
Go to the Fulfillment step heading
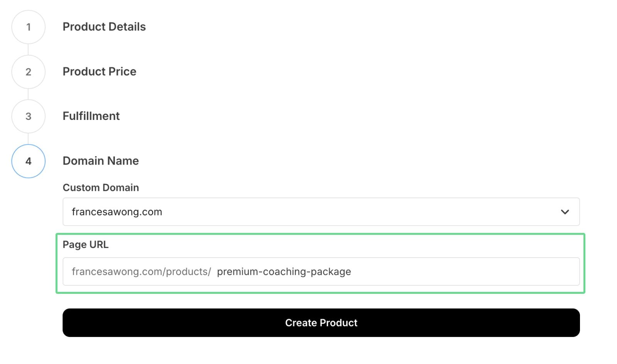[x=91, y=116]
